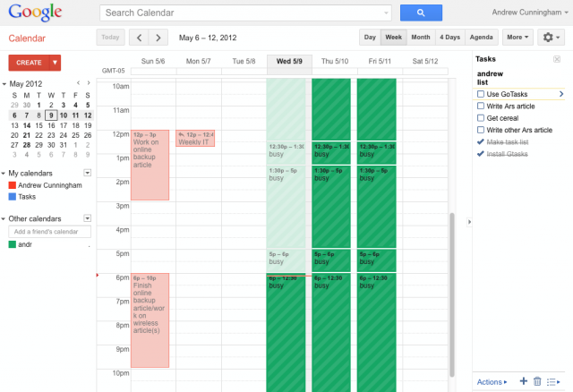Click the calendar vertical scrollbar
The height and width of the screenshot is (392, 573).
tap(451, 294)
